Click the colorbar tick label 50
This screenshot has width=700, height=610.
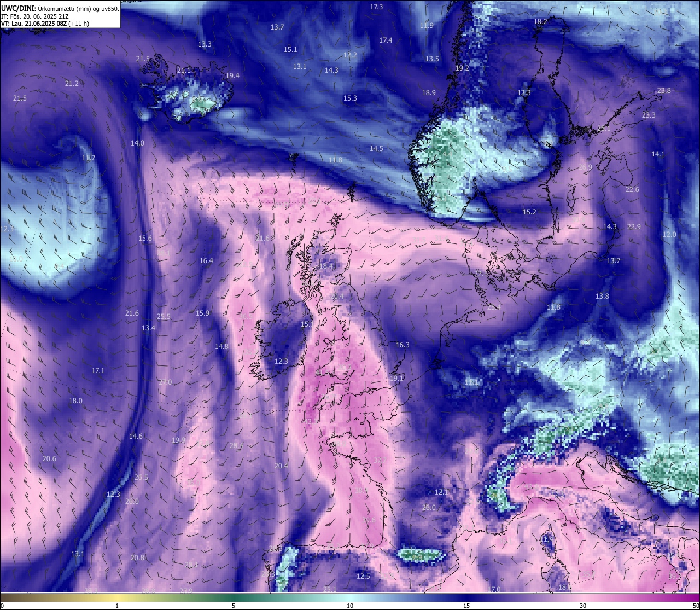(696, 606)
